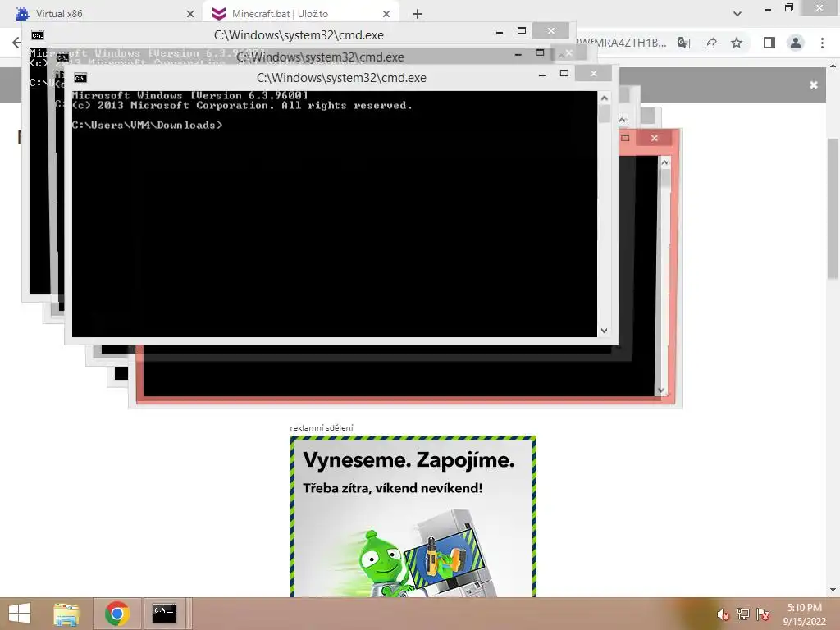This screenshot has width=840, height=630.
Task: Open the Action Center flag icon
Action: point(763,614)
